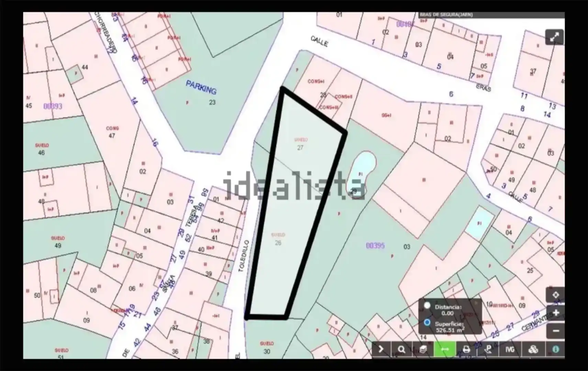Click the PARKING label on the map
Screen dimensions: 588x371
pos(201,87)
